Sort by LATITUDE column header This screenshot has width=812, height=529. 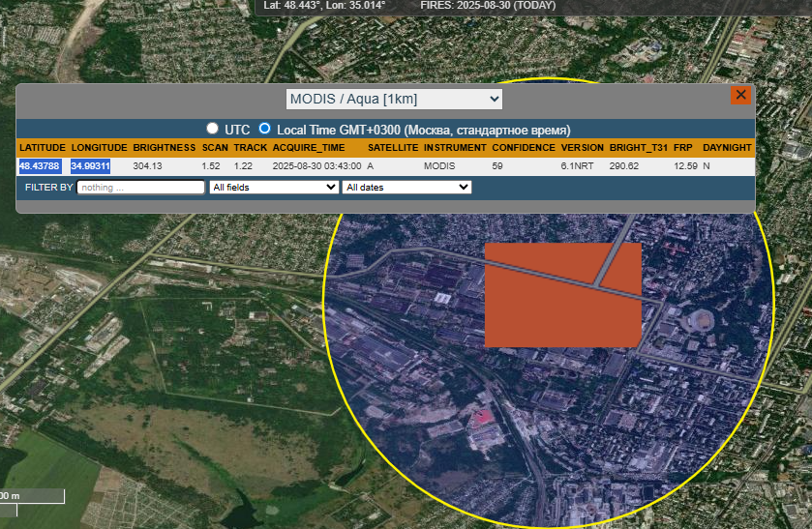tap(43, 148)
